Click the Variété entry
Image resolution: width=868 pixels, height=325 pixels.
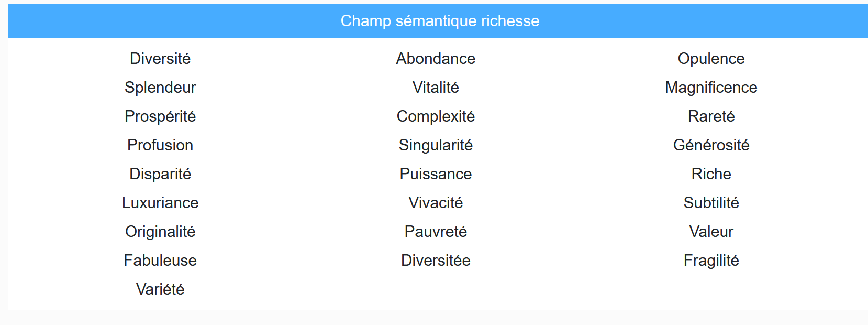[x=160, y=289]
